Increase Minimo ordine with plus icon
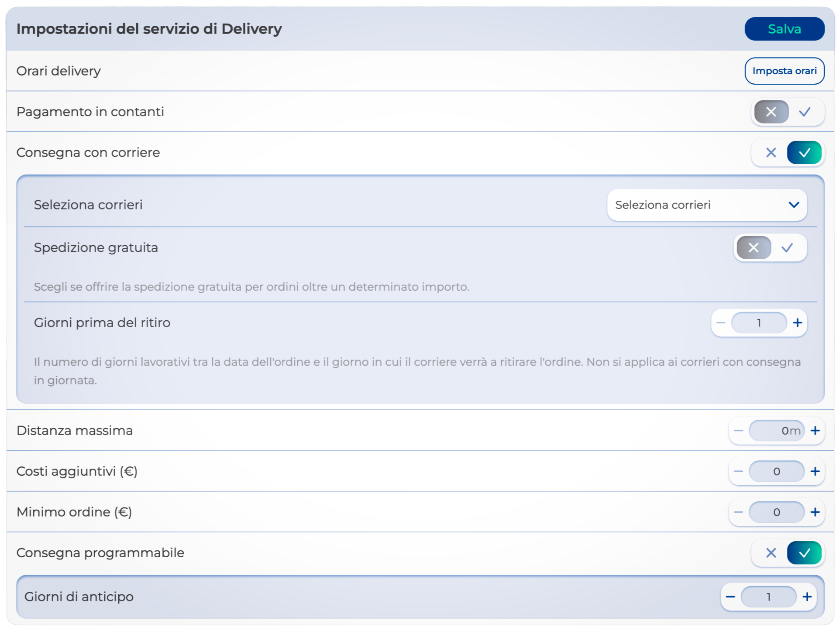This screenshot has height=631, width=840. click(x=815, y=512)
